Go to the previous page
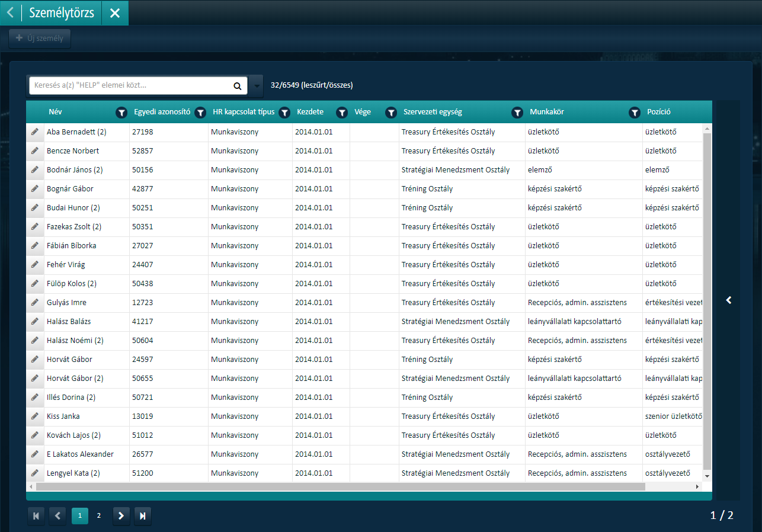This screenshot has height=532, width=762. [57, 516]
